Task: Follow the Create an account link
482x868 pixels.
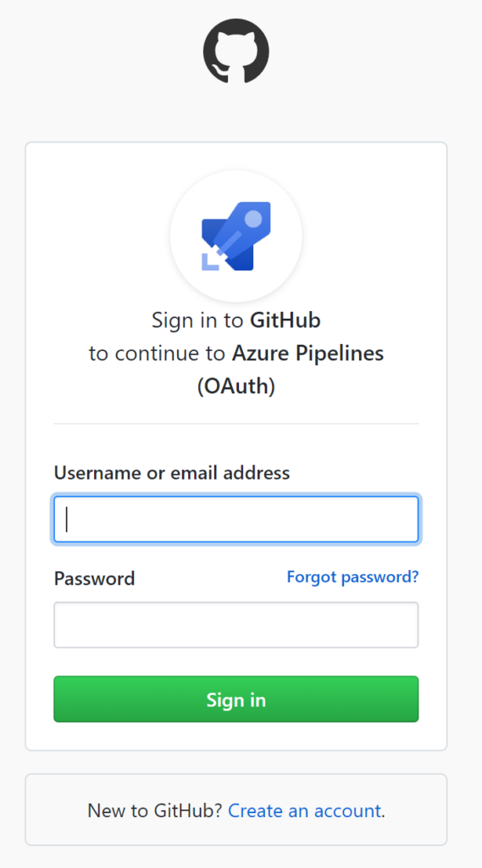Action: click(304, 810)
